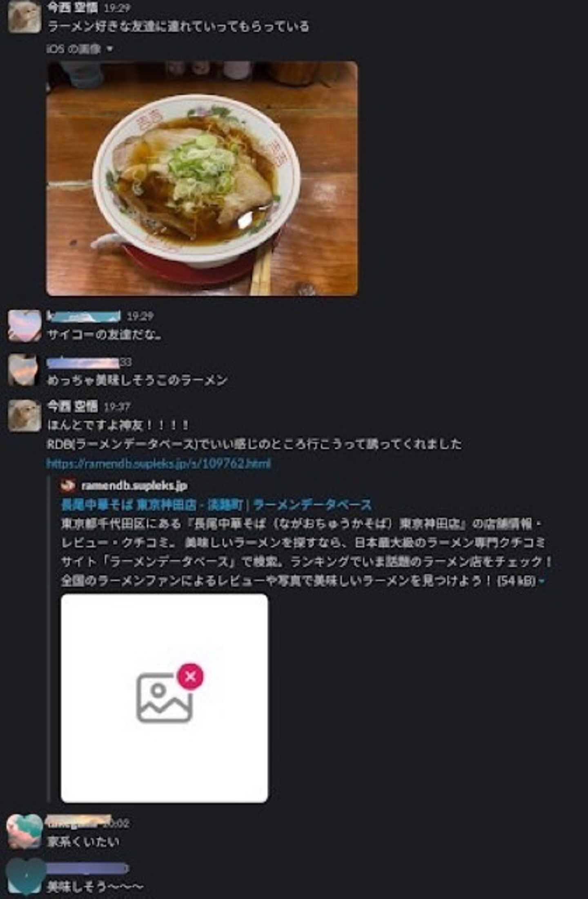Collapse link preview arrow after 54 kB

[542, 581]
